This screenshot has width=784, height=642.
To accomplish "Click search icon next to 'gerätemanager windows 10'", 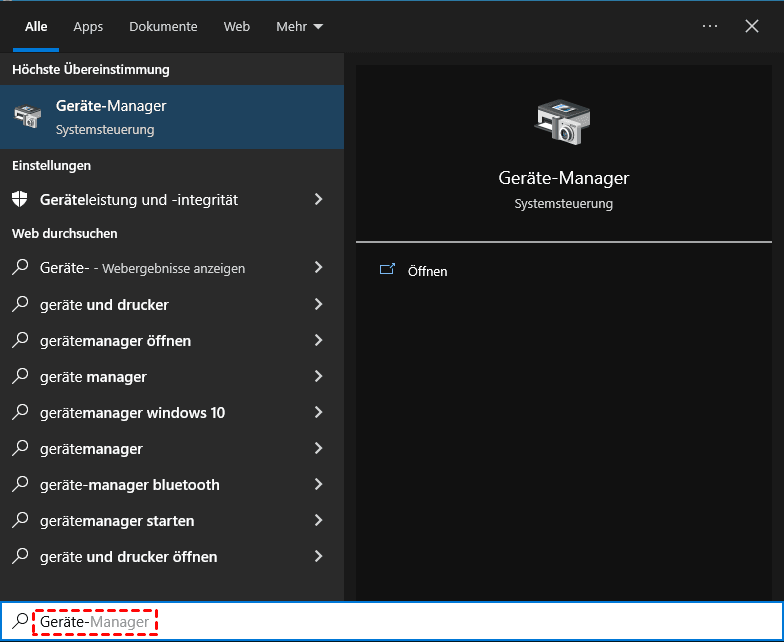I will (x=20, y=413).
